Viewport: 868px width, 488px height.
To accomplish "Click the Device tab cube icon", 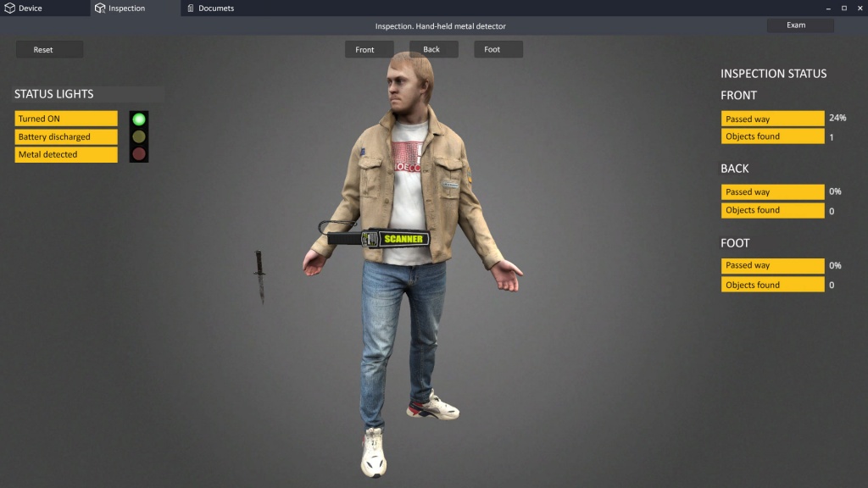I will (x=9, y=8).
